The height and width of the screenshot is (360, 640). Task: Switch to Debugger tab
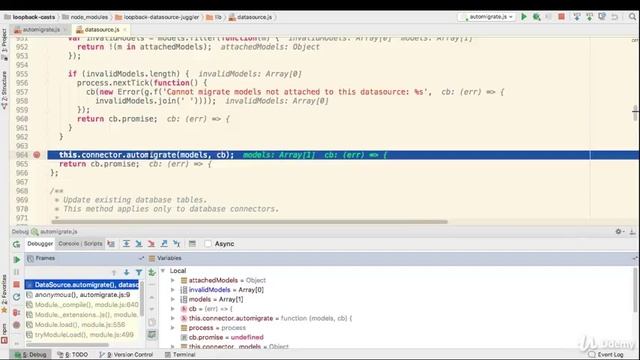(40, 244)
